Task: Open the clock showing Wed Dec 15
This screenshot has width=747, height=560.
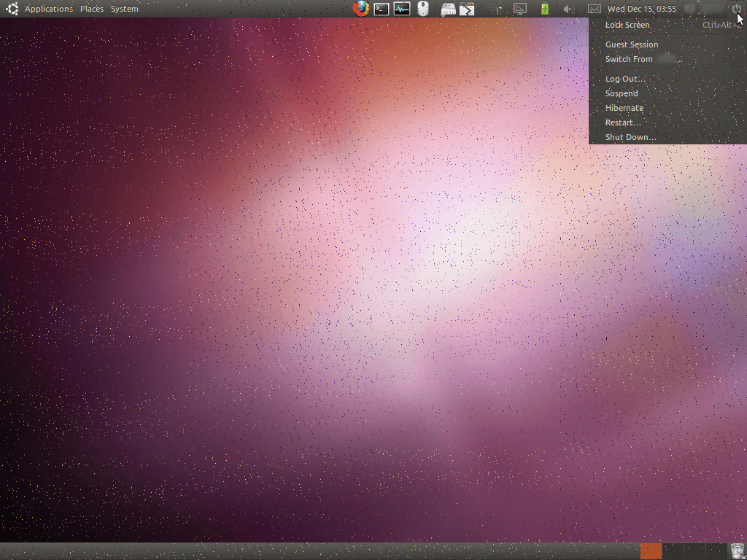Action: click(x=642, y=9)
